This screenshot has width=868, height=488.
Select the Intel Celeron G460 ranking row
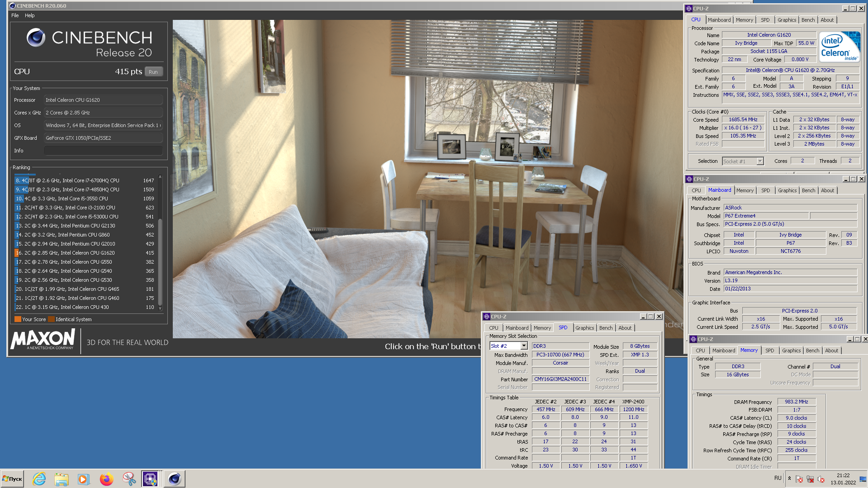[85, 298]
